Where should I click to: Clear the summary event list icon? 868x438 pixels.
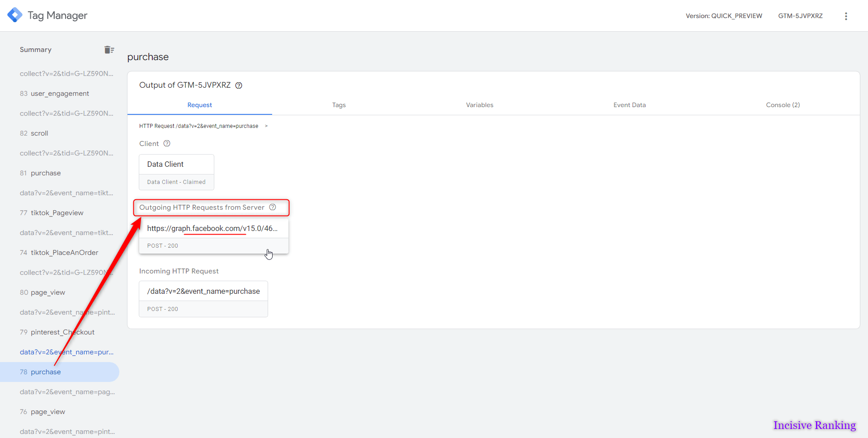click(x=109, y=50)
